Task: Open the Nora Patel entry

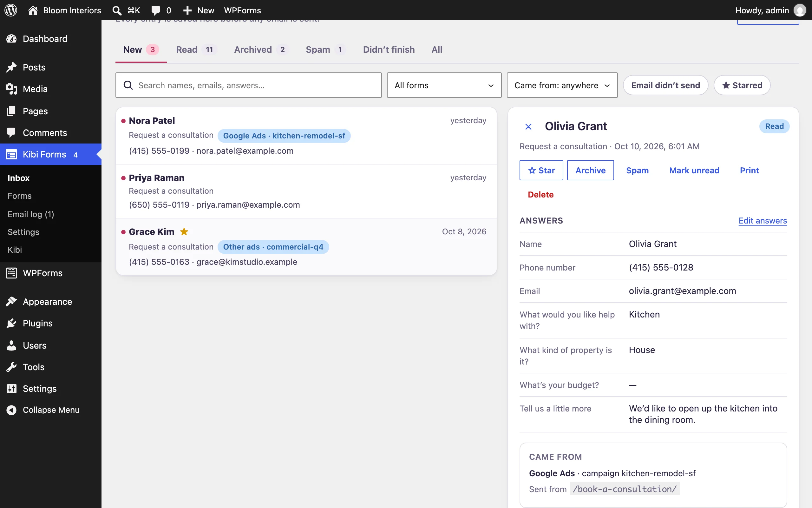Action: pyautogui.click(x=306, y=136)
